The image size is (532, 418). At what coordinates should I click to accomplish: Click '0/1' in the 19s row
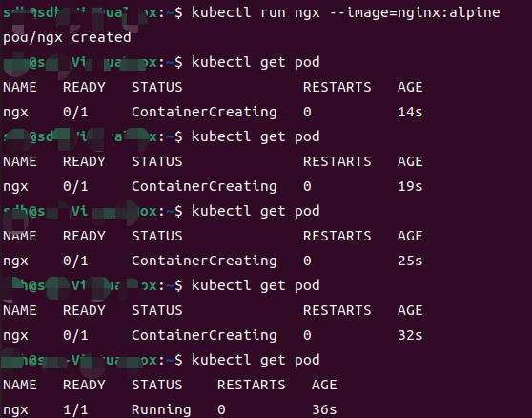(75, 186)
